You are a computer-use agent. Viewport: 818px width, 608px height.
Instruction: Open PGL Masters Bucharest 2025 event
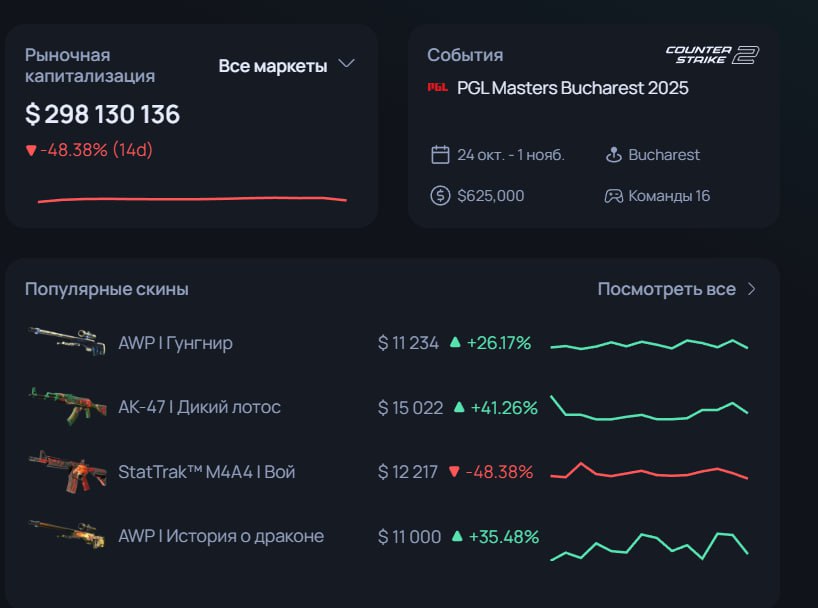(572, 88)
